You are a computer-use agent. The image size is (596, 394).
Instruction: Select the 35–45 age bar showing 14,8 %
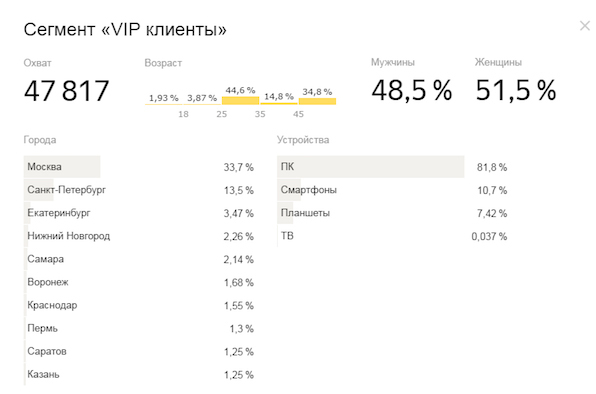pyautogui.click(x=279, y=103)
